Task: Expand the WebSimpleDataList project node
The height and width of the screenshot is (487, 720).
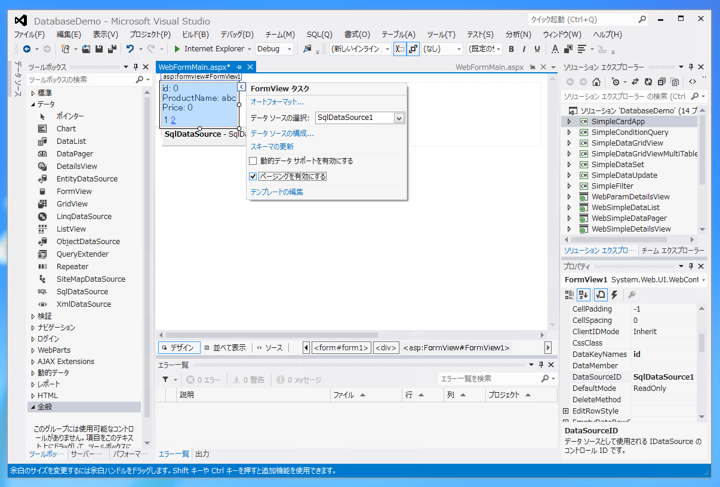Action: [569, 207]
